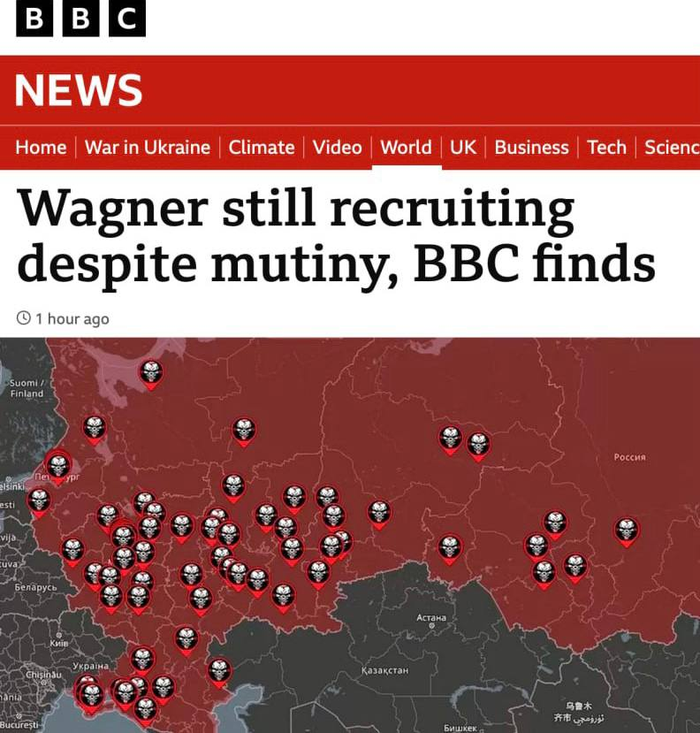Click the Астана city label on map
Screen dimensions: 700x733
(x=430, y=617)
